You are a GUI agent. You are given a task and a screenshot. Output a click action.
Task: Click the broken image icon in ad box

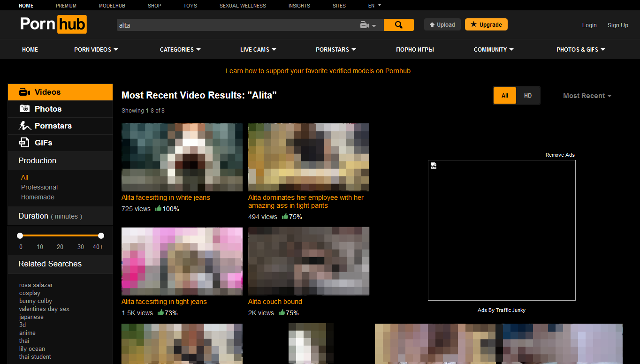click(x=433, y=165)
